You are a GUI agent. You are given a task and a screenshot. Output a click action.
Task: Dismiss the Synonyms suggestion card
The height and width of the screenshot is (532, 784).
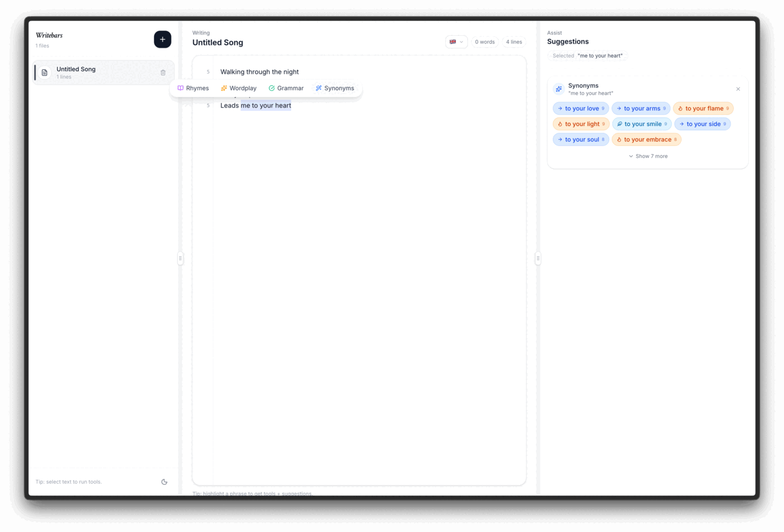point(738,88)
